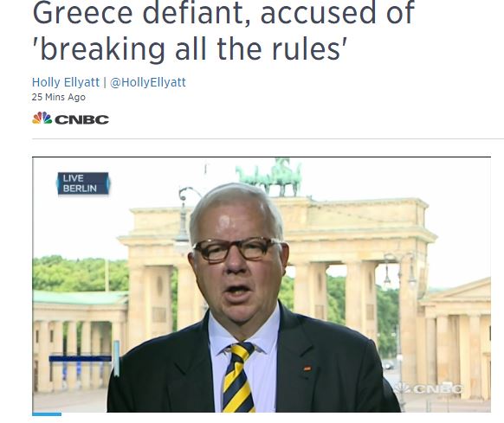Open the @HollyEllyatt Twitter handle link
This screenshot has height=423, width=504.
[148, 82]
